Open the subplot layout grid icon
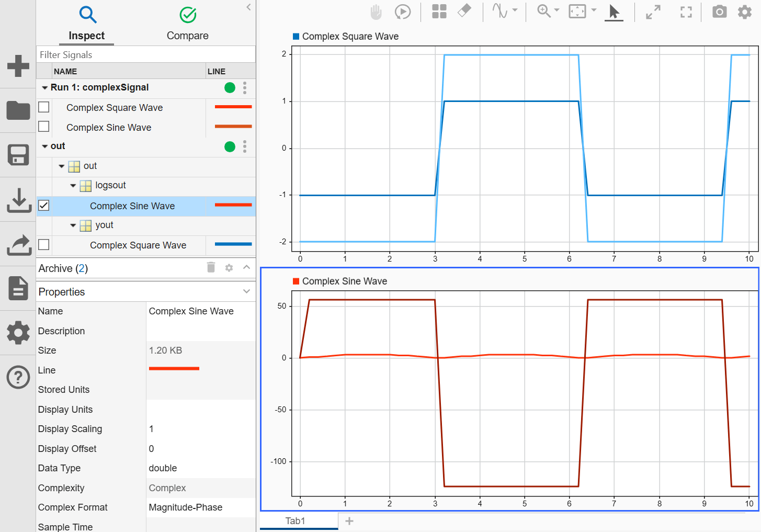 (x=439, y=12)
